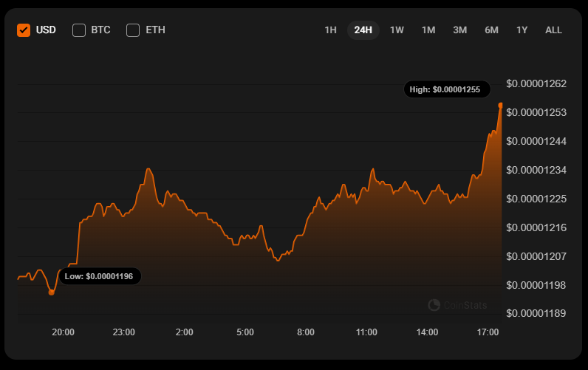Select the 24H time range

point(363,30)
